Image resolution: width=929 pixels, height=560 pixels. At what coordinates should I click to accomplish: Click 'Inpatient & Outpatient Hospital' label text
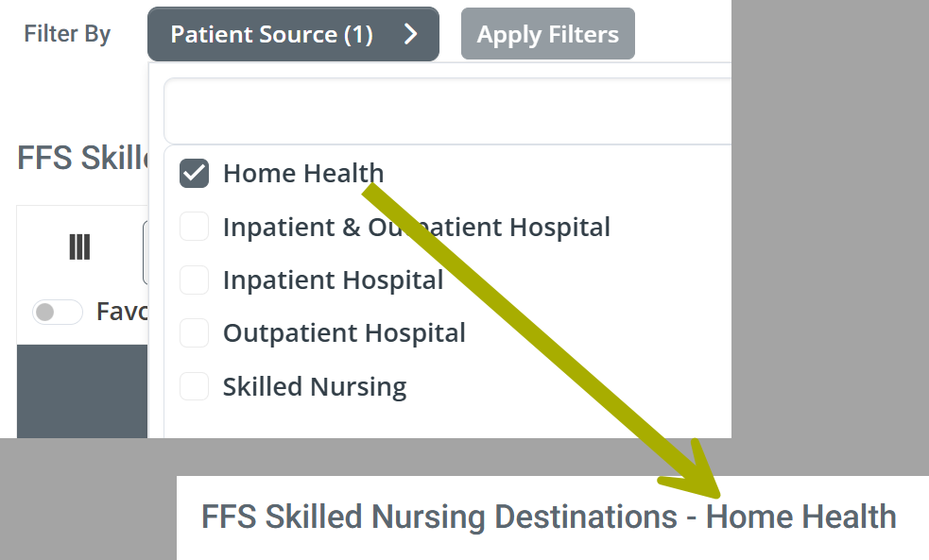click(x=416, y=227)
